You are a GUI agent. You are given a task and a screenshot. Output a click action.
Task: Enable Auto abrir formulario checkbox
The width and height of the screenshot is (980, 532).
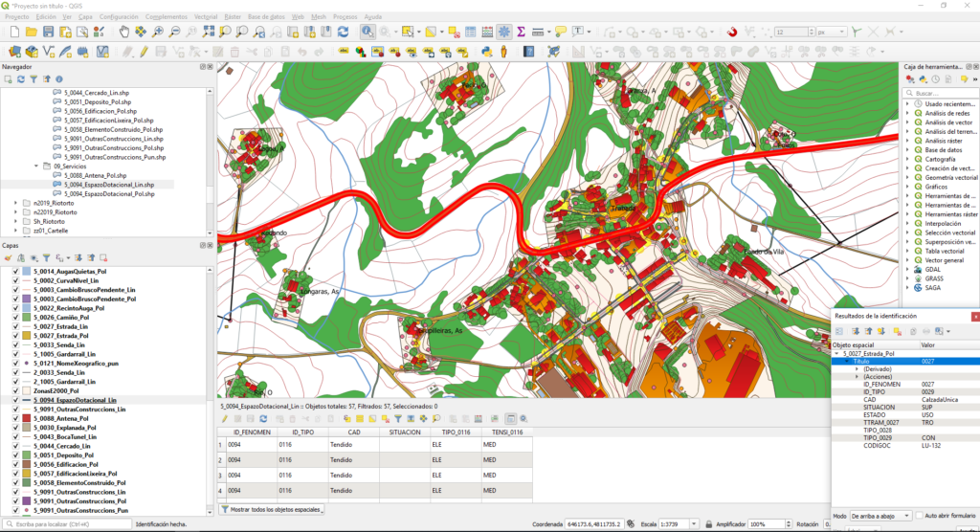pyautogui.click(x=920, y=516)
